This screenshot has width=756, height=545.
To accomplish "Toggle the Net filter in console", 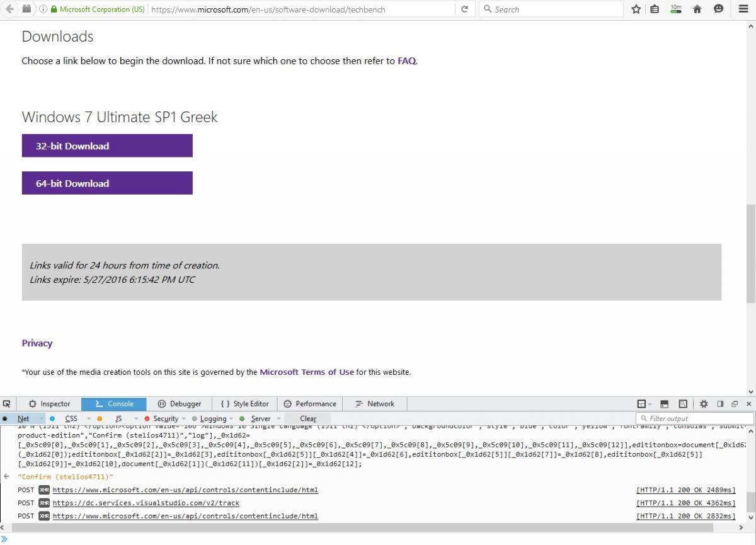I will 23,418.
